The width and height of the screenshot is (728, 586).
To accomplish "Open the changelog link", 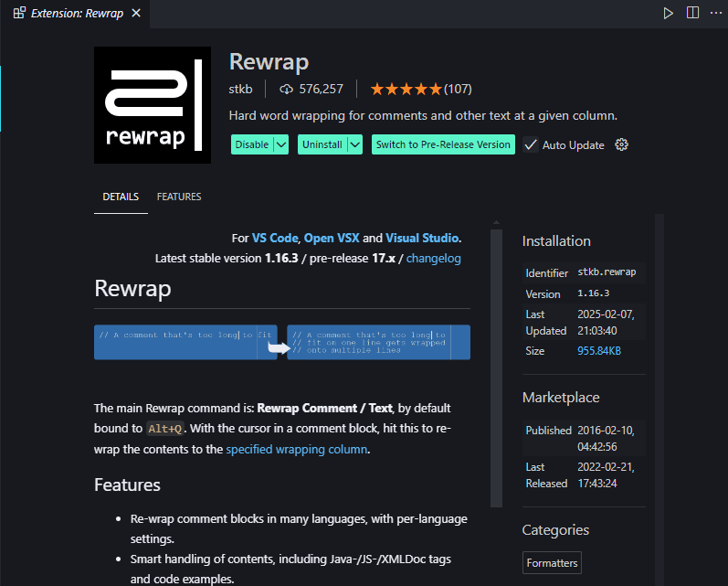I will tap(434, 259).
